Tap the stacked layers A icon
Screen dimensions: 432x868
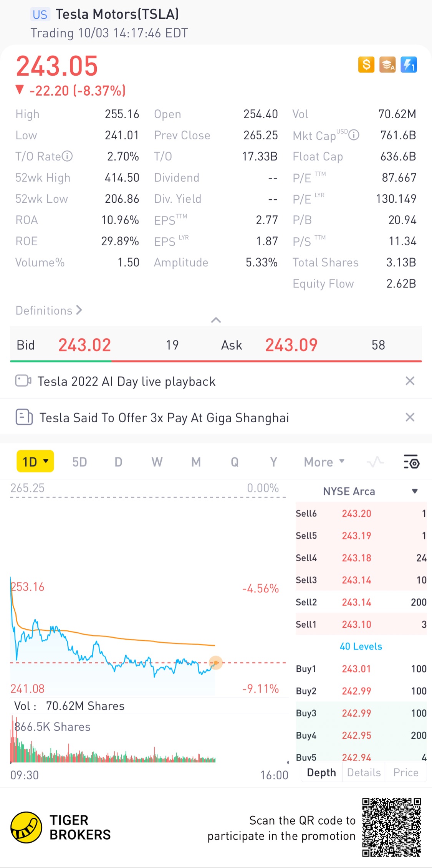[x=387, y=64]
